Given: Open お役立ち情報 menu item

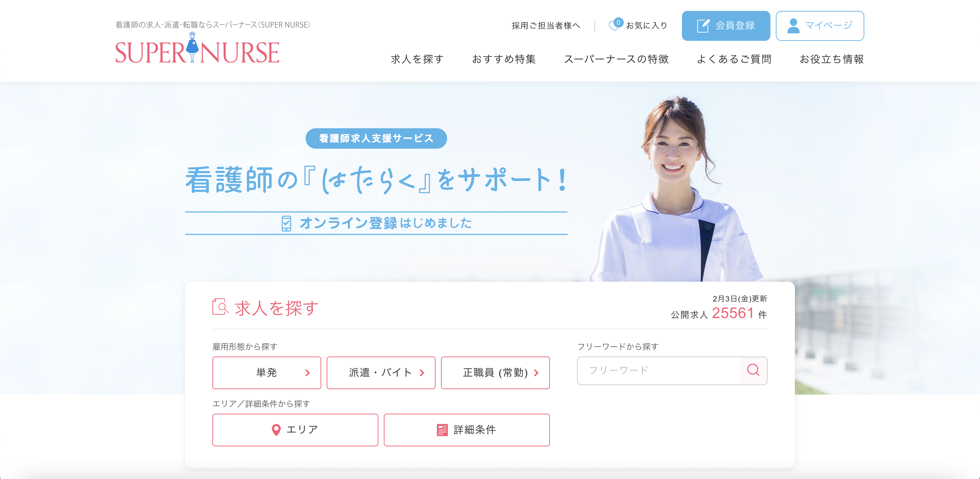Looking at the screenshot, I should pyautogui.click(x=831, y=59).
